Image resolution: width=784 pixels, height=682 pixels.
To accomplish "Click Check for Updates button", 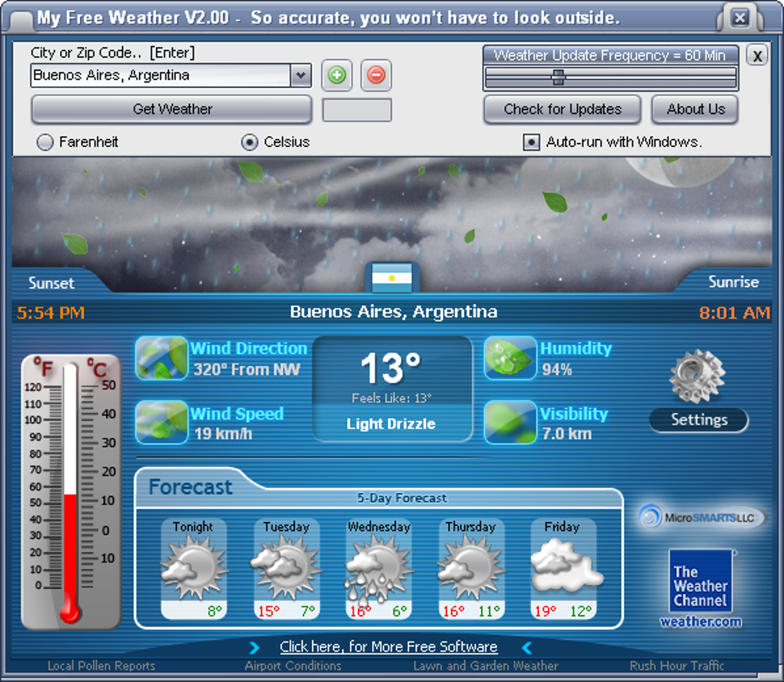I will click(x=562, y=109).
